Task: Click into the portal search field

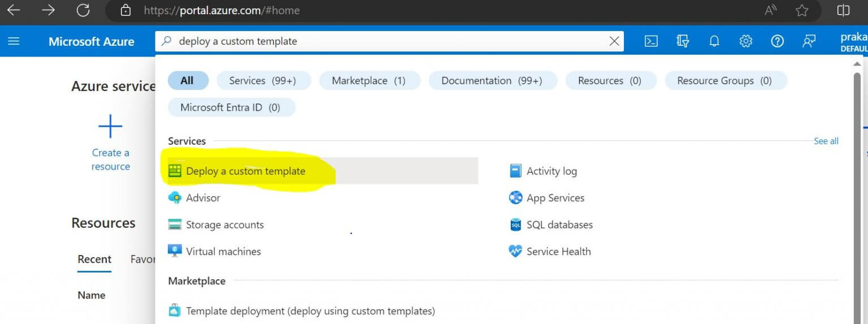Action: tap(384, 41)
